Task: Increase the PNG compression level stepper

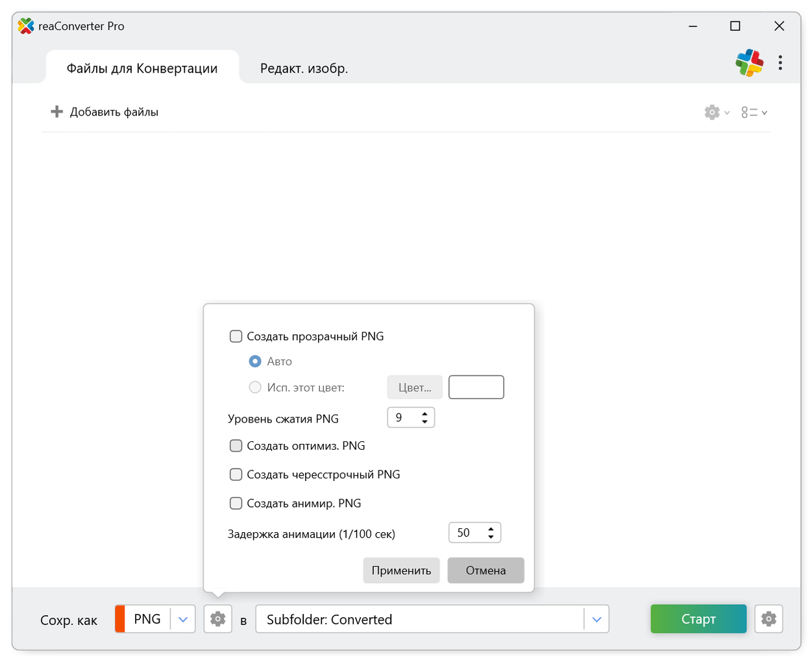Action: pos(424,413)
